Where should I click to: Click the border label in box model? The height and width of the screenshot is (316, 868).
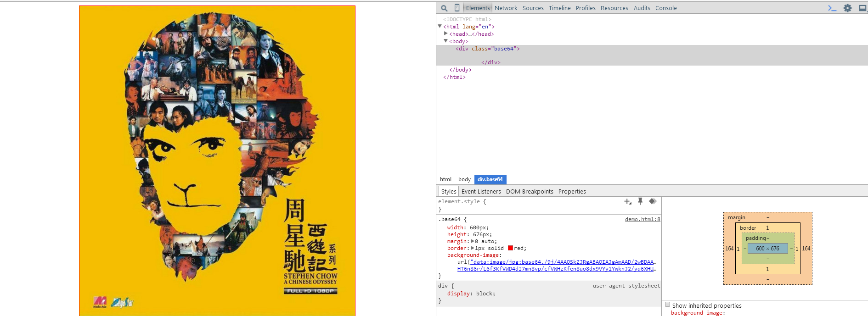(x=748, y=228)
